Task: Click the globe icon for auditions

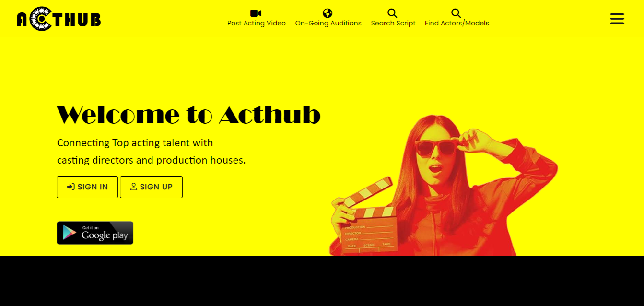Action: [x=328, y=13]
